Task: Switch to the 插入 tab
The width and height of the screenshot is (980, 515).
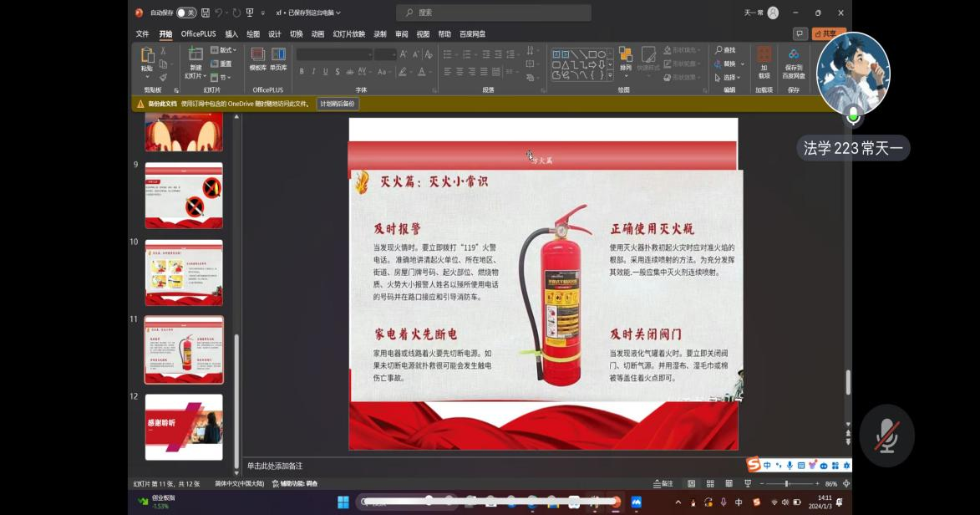Action: pyautogui.click(x=231, y=33)
